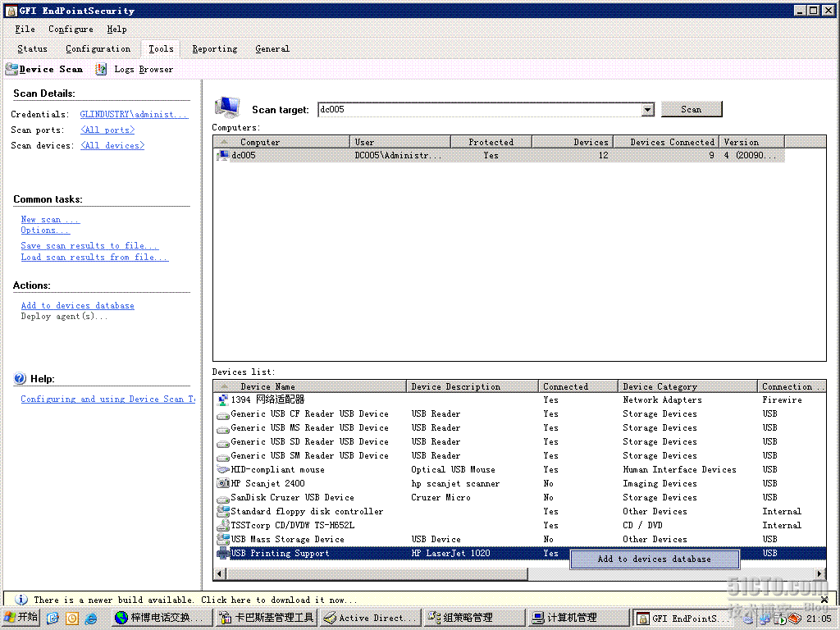This screenshot has width=840, height=630.
Task: Click the Generic USB SM Reader icon
Action: pyautogui.click(x=223, y=456)
